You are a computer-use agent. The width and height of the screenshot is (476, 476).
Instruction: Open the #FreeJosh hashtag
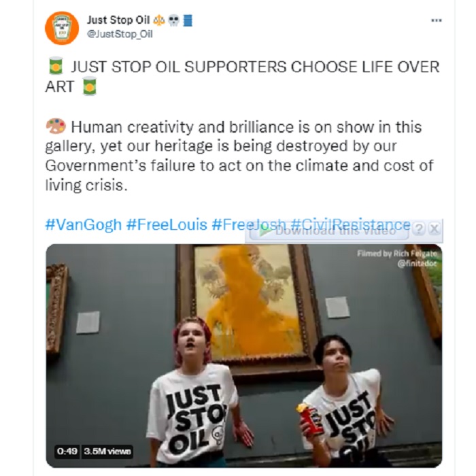pos(249,224)
